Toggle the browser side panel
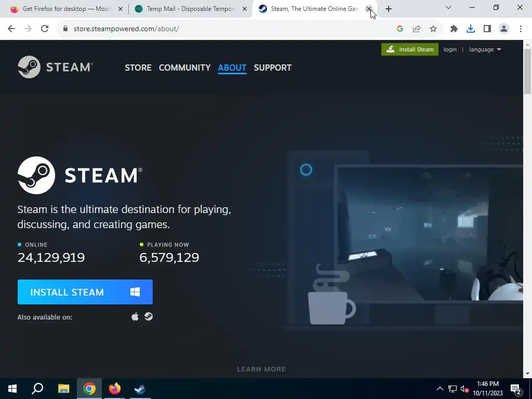This screenshot has height=399, width=532. click(x=487, y=29)
